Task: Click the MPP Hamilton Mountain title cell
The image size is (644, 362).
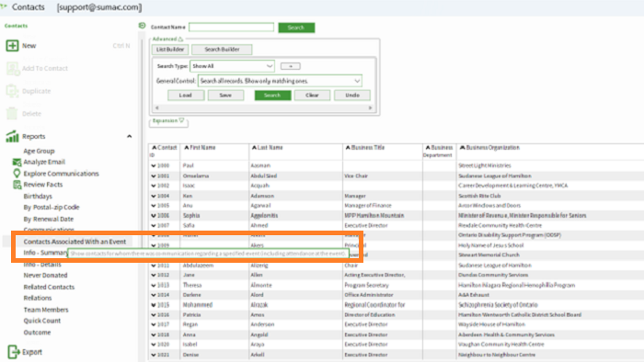Action: click(374, 216)
